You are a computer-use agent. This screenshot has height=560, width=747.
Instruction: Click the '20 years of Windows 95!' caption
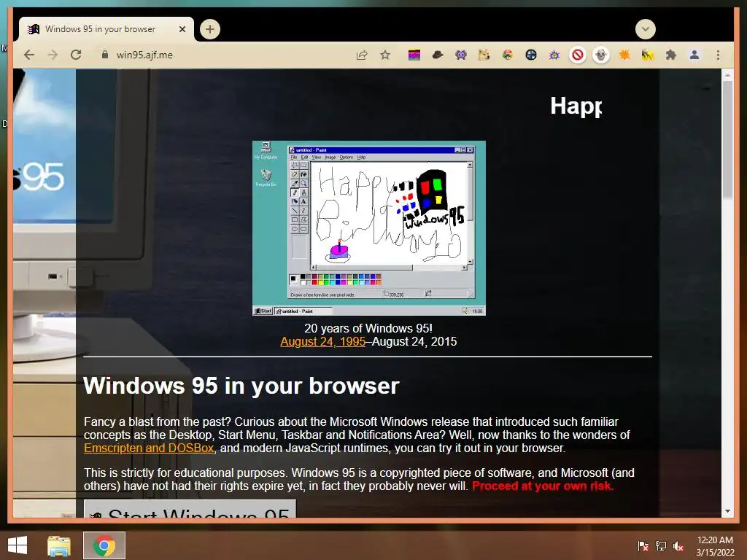coord(368,329)
